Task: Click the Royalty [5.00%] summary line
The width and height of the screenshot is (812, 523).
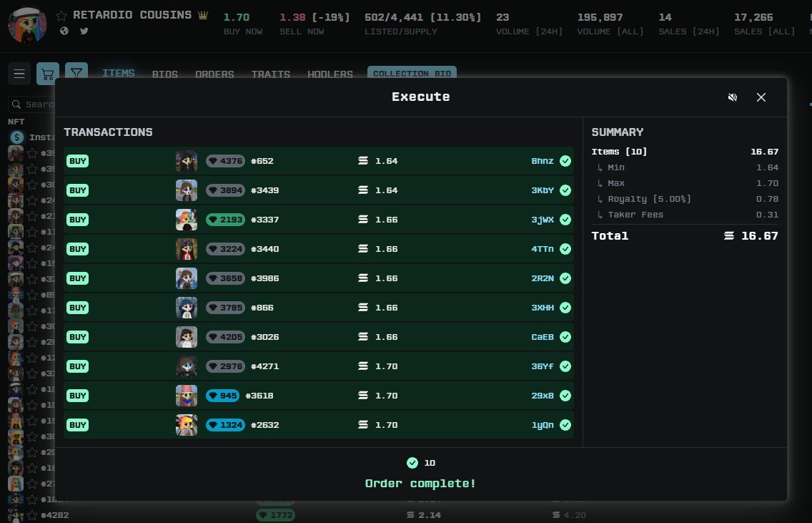Action: click(685, 199)
